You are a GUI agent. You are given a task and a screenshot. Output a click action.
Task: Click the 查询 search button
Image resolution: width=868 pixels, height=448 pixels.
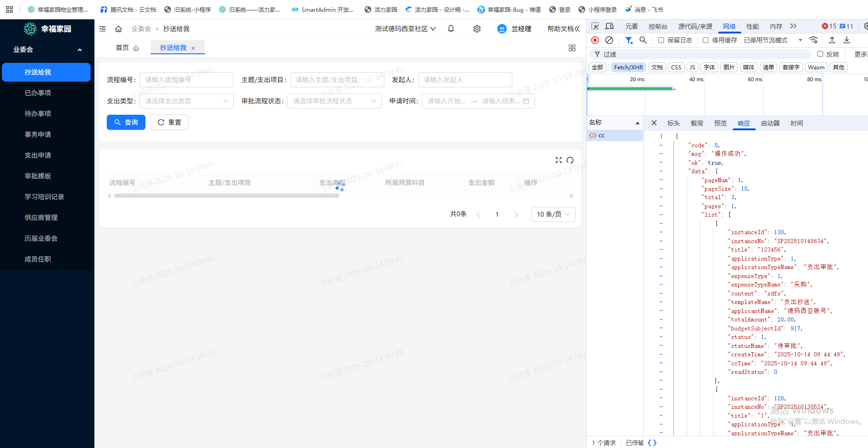(x=126, y=122)
